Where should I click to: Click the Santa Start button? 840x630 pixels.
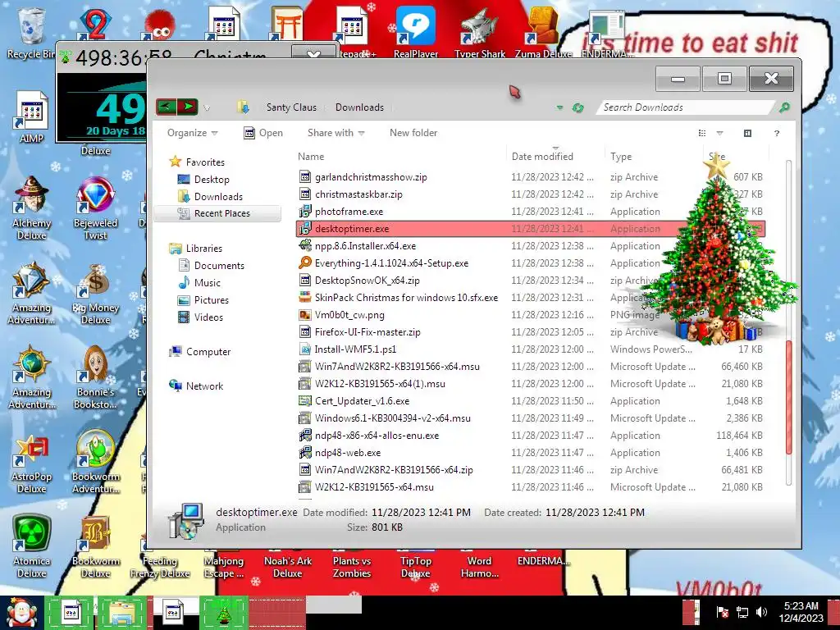pos(21,613)
